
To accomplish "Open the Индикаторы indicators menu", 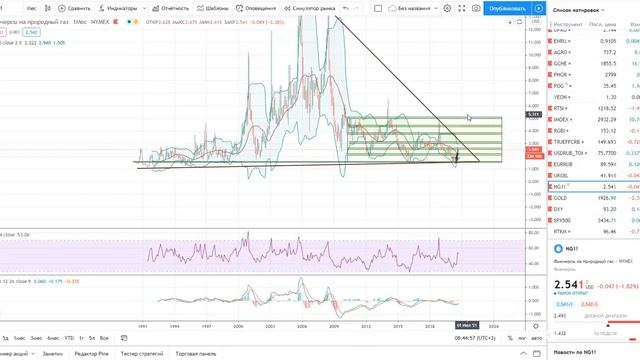I will tap(118, 8).
